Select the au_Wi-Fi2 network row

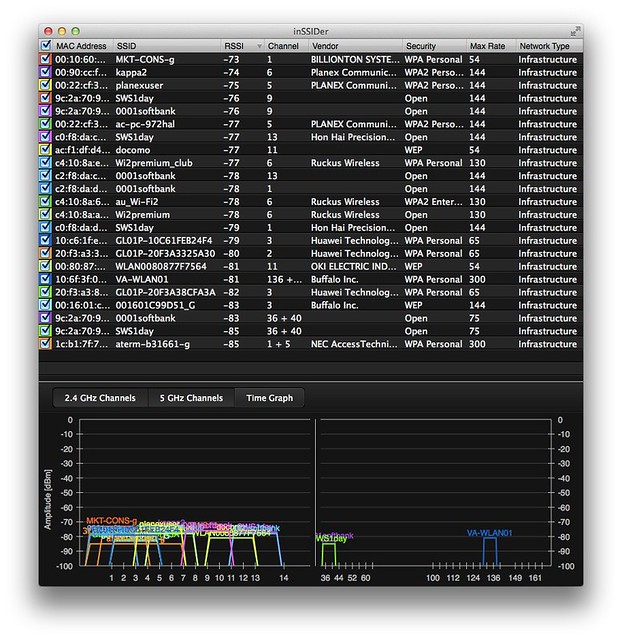[311, 202]
